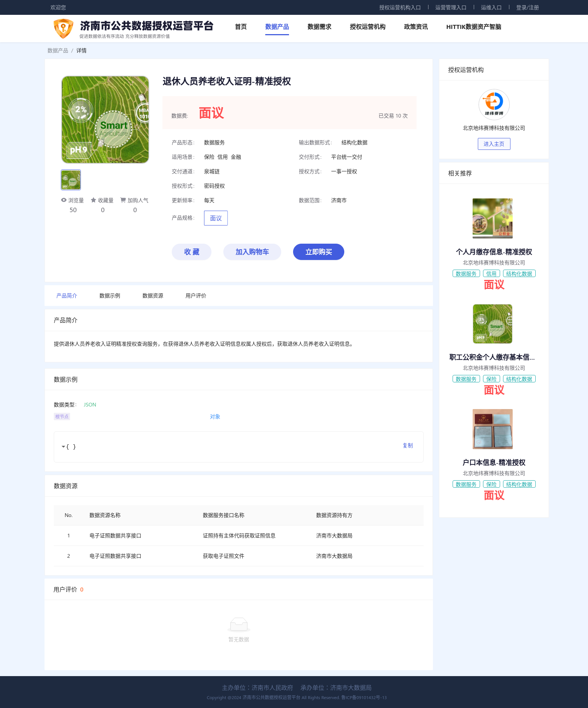Click the cart icon beside 加购人气
Viewport: 588px width, 708px height.
123,200
